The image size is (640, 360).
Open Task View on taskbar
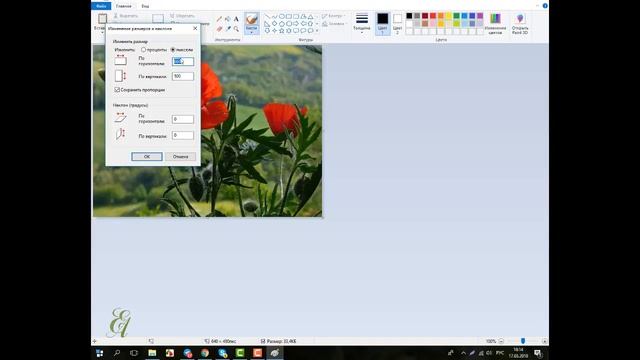coord(134,353)
